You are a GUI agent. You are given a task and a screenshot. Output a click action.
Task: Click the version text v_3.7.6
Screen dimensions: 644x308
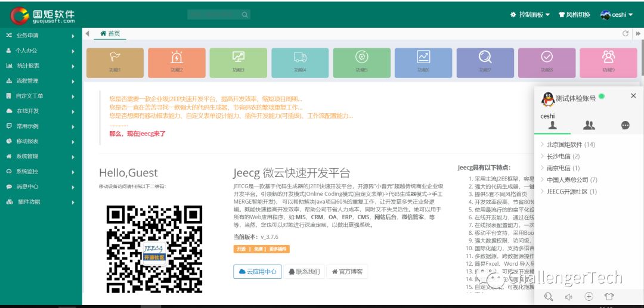pyautogui.click(x=270, y=237)
